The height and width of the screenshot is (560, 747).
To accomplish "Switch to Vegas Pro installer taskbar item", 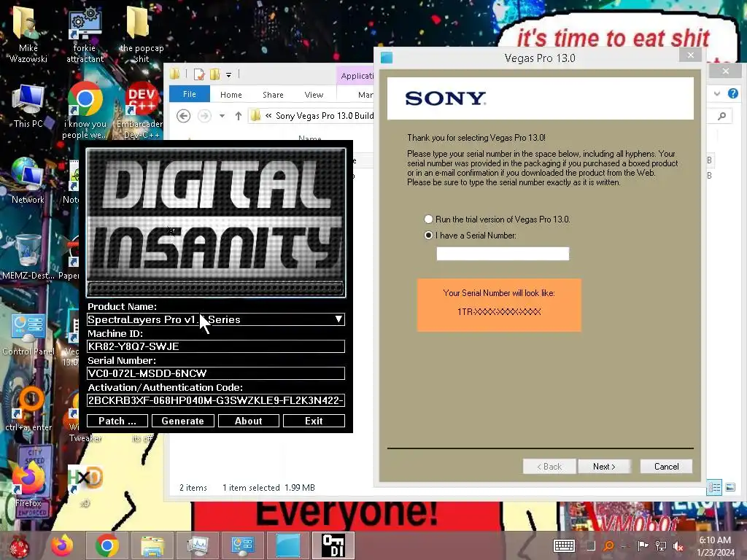I will 288,545.
